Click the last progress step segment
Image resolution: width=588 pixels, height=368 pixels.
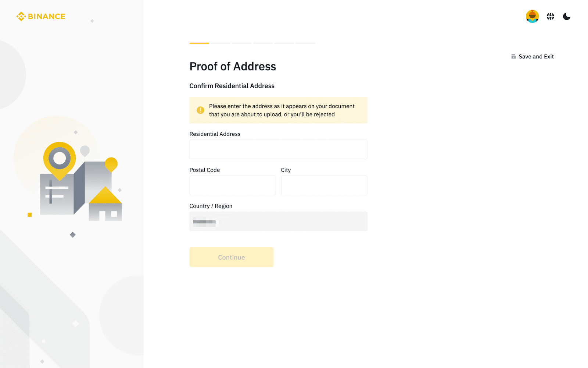pos(305,43)
